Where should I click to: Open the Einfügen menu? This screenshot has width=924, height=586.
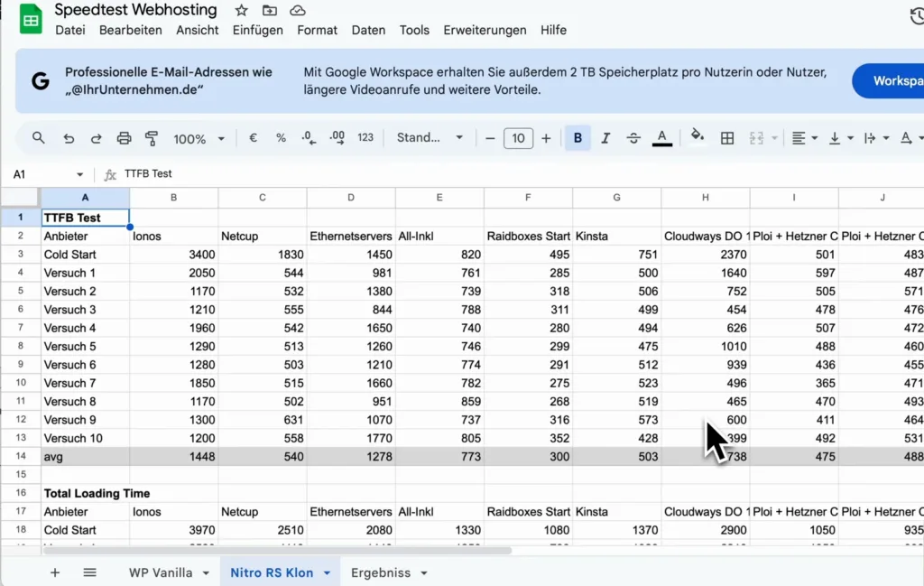click(257, 30)
